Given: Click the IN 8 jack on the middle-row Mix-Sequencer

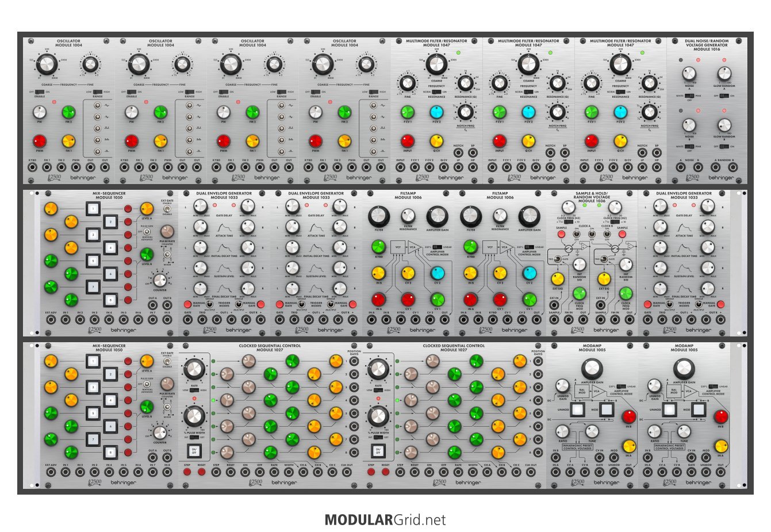Looking at the screenshot, I should [x=167, y=320].
